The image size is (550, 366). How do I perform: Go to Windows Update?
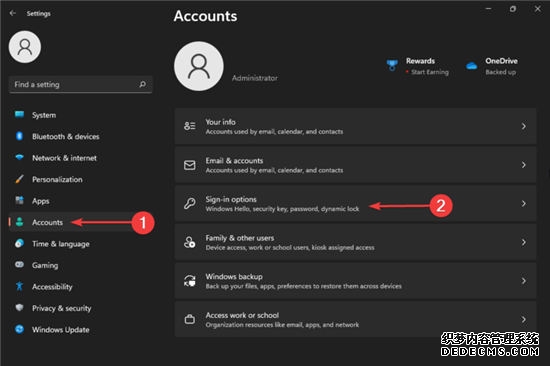[81, 330]
